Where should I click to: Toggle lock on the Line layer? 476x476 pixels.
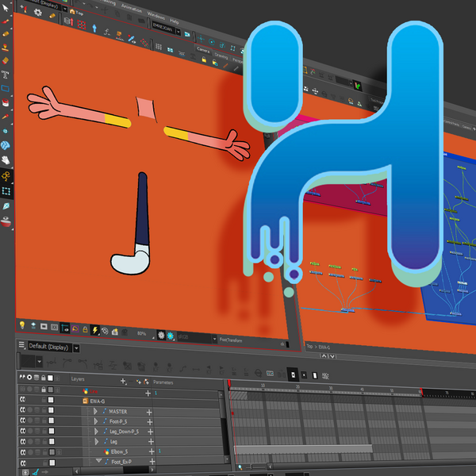[44, 390]
